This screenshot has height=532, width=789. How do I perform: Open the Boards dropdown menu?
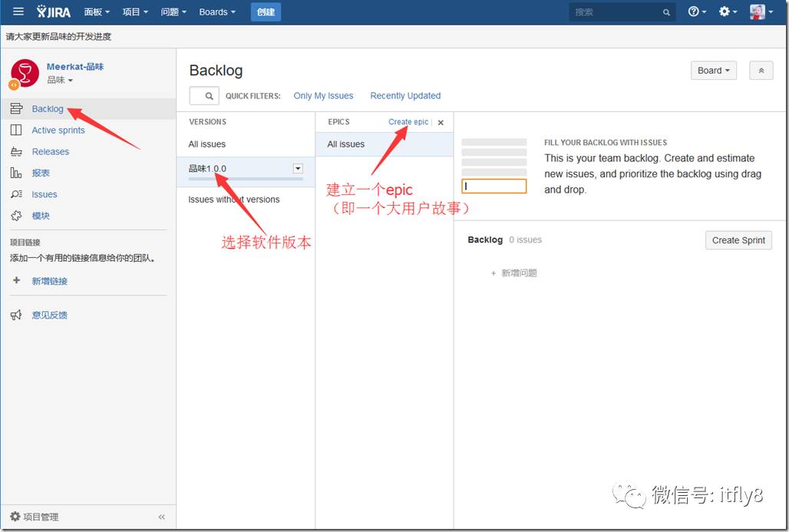pos(217,12)
